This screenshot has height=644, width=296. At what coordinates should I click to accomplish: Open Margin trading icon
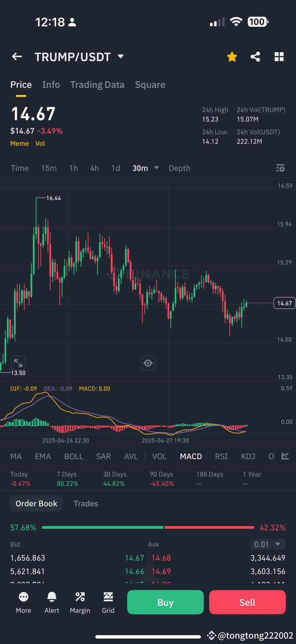(x=80, y=602)
